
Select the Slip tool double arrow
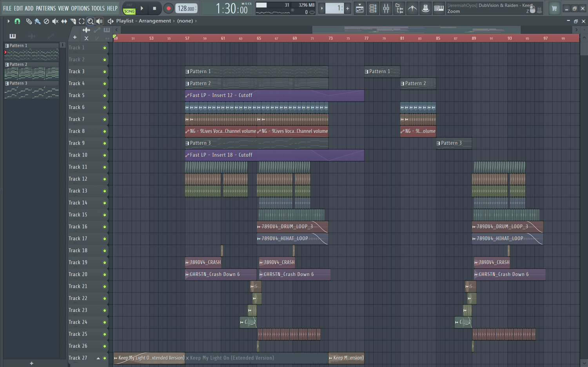click(x=64, y=21)
